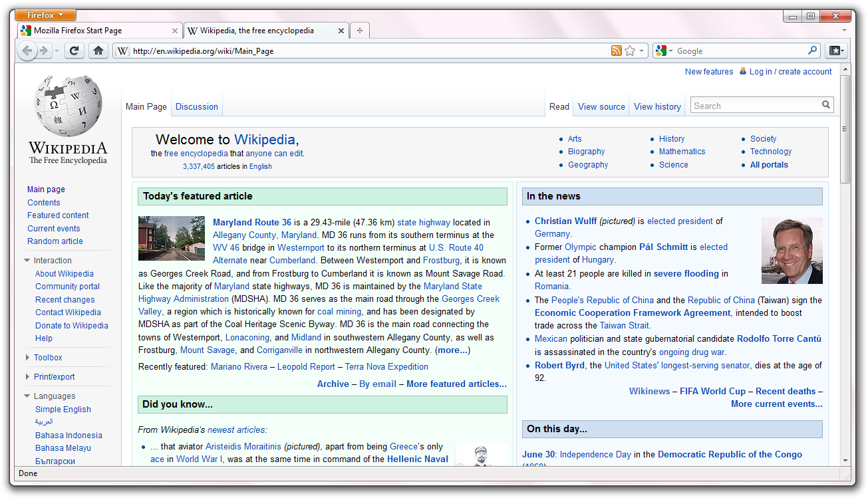Switch to the View source tab
The width and height of the screenshot is (868, 498).
point(601,106)
